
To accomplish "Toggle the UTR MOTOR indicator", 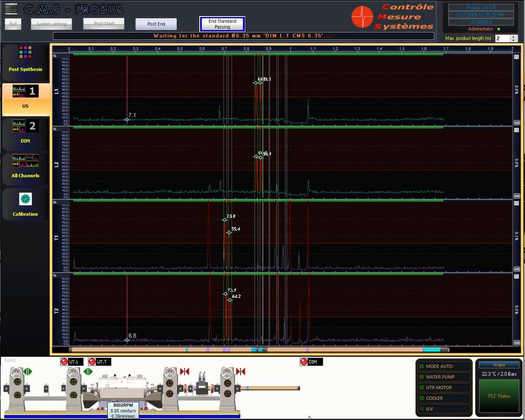I will point(421,388).
